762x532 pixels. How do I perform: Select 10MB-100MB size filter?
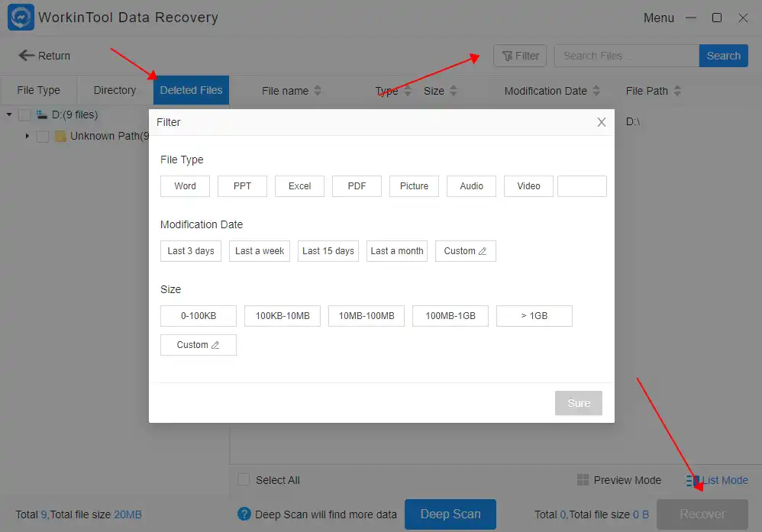pos(366,316)
